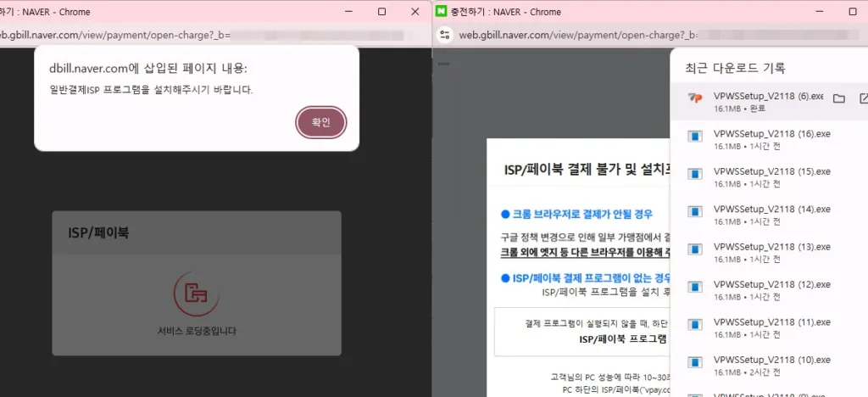868x397 pixels.
Task: Click the ISP/페이북 card header
Action: [197, 232]
